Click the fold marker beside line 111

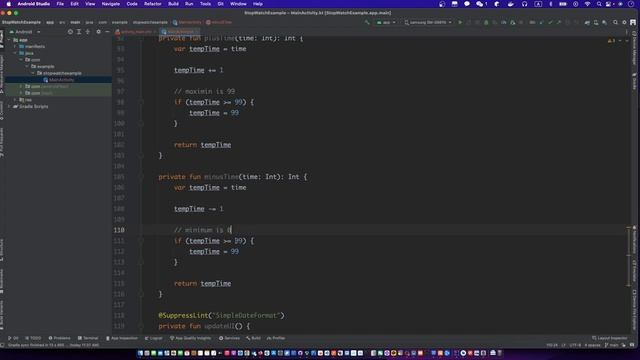point(141,241)
